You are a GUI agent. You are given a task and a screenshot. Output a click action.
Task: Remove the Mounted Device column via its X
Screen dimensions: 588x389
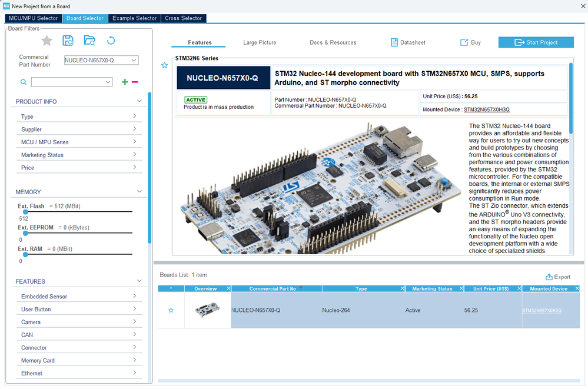(x=577, y=288)
